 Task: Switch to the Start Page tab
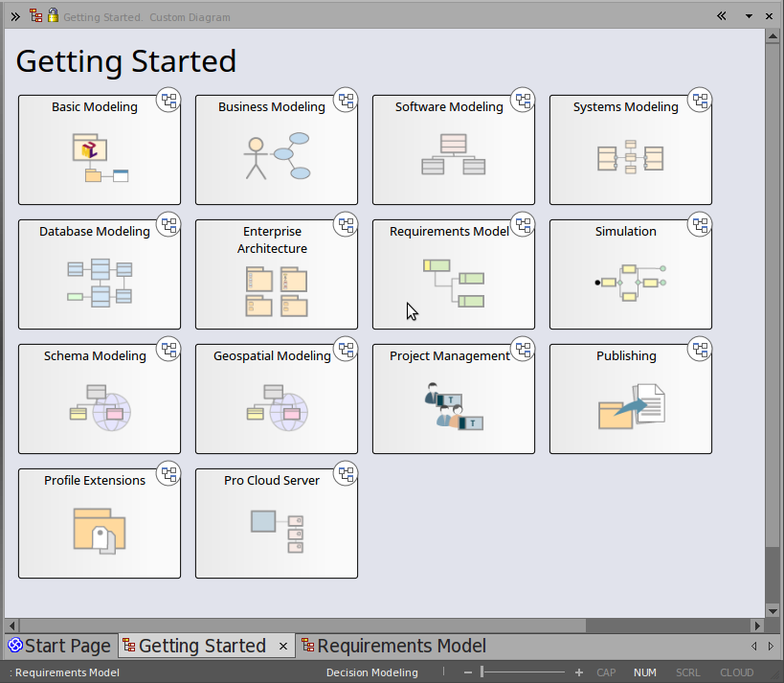point(59,646)
